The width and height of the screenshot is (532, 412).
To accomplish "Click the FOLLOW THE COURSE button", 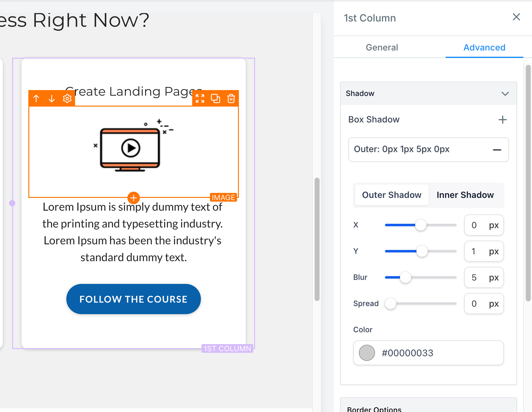I will point(134,299).
